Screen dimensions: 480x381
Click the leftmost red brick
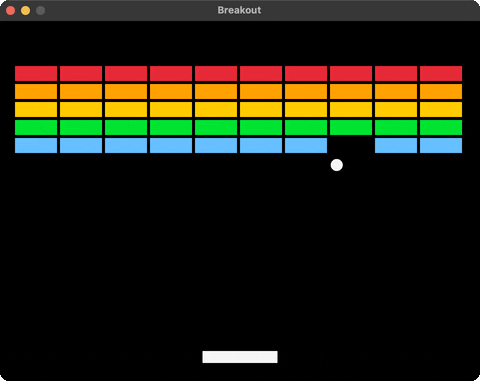(36, 73)
